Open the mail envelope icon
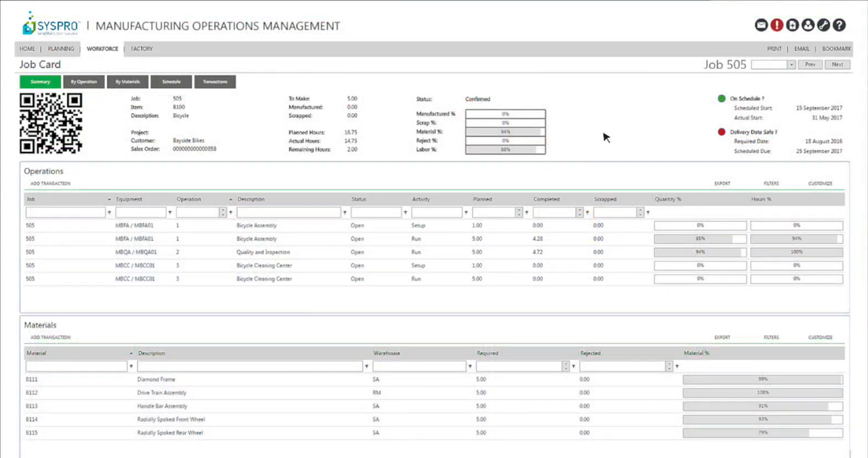Viewport: 868px width, 458px height. (x=762, y=25)
